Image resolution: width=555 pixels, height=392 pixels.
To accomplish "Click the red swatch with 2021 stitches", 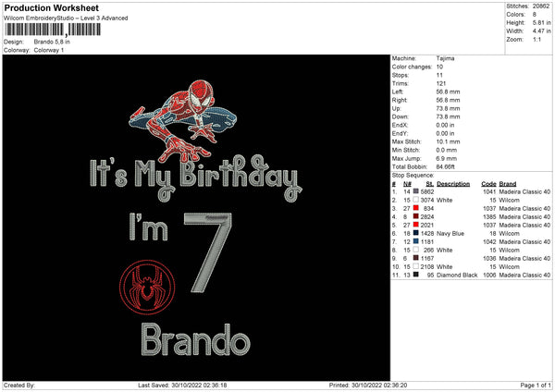I will pos(416,225).
